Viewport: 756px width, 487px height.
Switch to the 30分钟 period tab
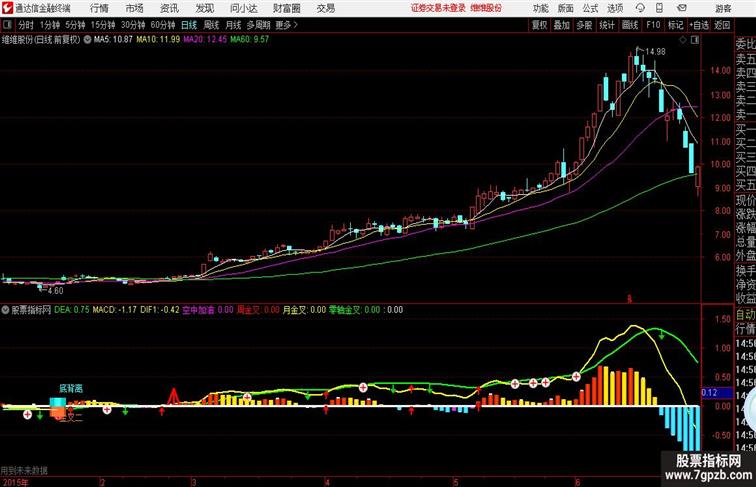(x=133, y=25)
